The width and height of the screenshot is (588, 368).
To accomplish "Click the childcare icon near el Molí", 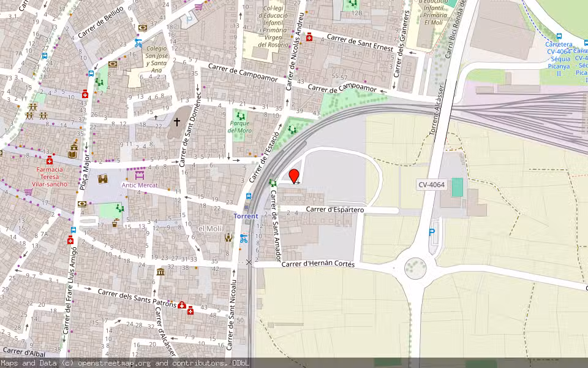I will click(228, 237).
